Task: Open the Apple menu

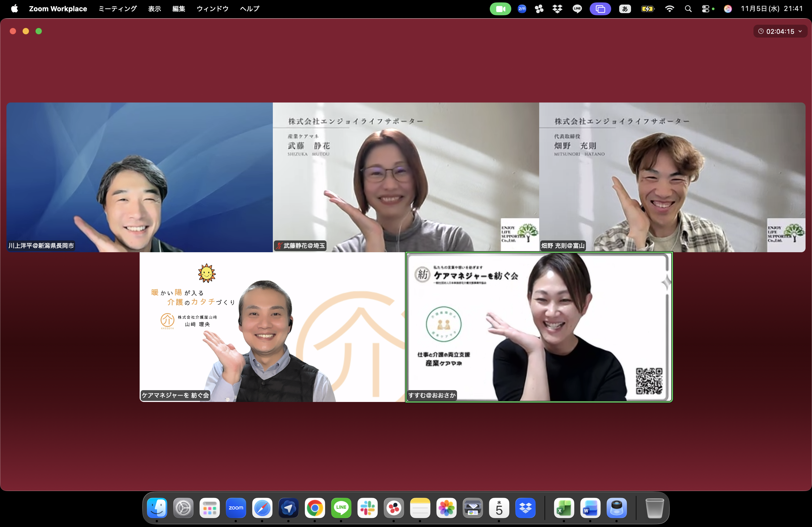Action: point(14,9)
